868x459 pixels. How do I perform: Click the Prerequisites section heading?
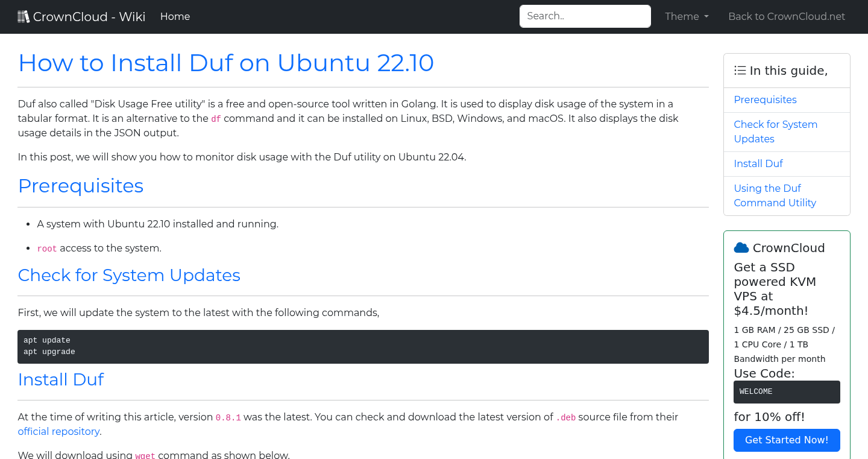81,186
